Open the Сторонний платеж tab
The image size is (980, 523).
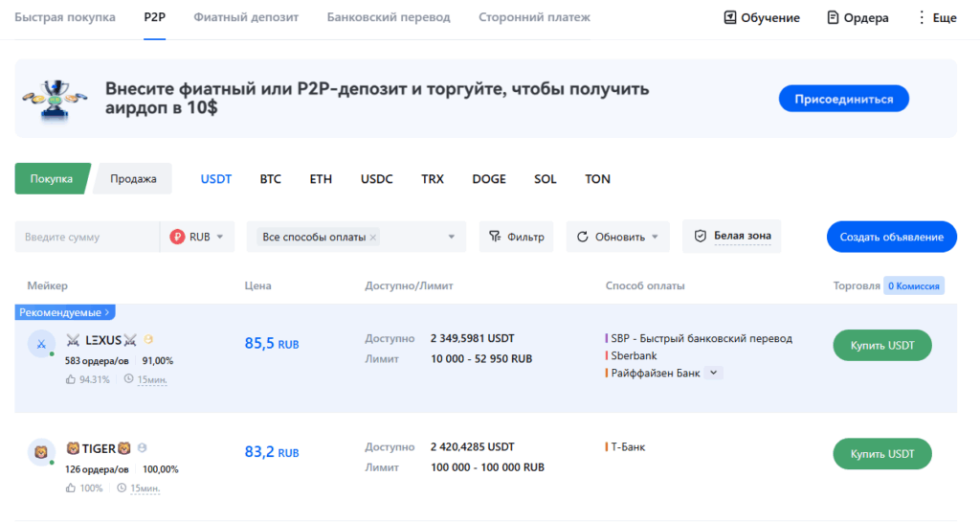(534, 17)
